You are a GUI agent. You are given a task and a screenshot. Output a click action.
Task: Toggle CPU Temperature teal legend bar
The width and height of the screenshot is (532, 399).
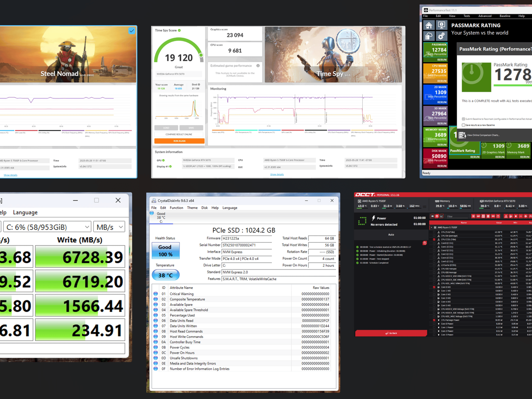pos(246,130)
